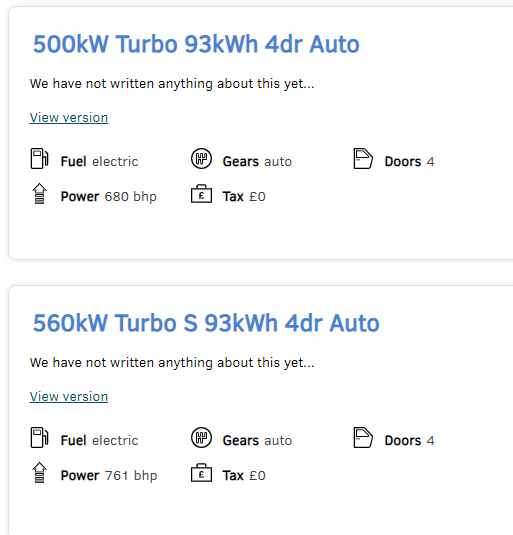The width and height of the screenshot is (513, 535).
Task: Click the tax briefcase icon in the 560kW card
Action: pyautogui.click(x=201, y=473)
